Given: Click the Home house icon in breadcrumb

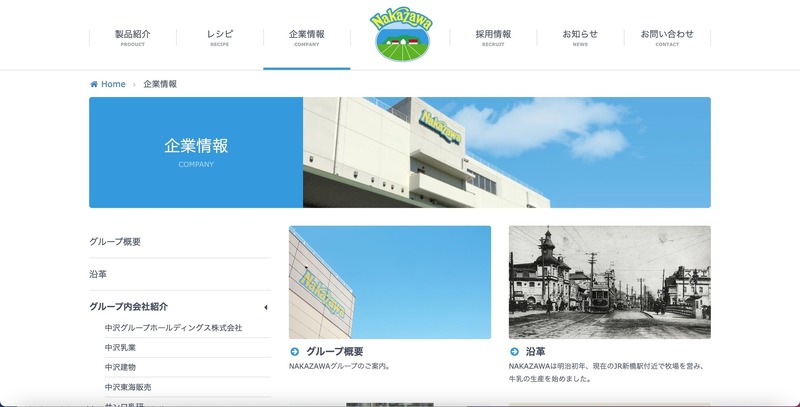Looking at the screenshot, I should [94, 84].
